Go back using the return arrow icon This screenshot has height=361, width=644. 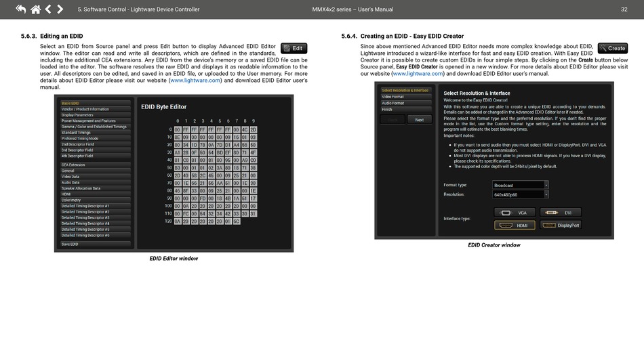tap(20, 9)
